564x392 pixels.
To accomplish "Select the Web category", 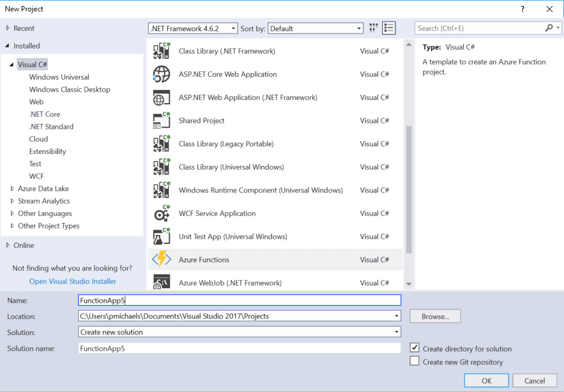I will [x=36, y=102].
